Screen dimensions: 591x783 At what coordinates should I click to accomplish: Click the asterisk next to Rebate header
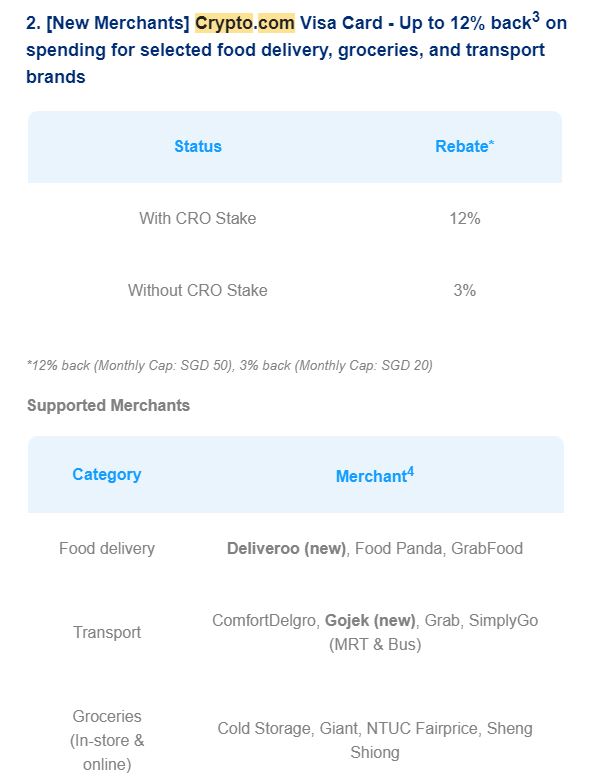tap(492, 143)
